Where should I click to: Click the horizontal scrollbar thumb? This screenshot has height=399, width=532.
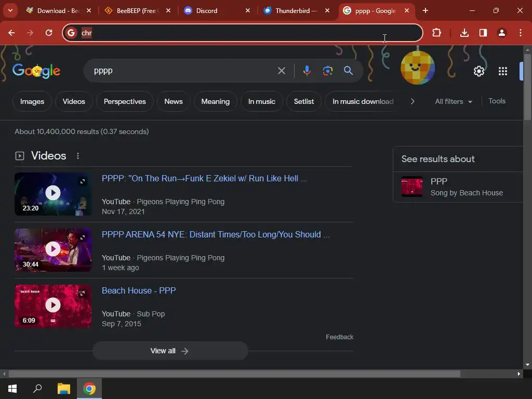point(234,374)
